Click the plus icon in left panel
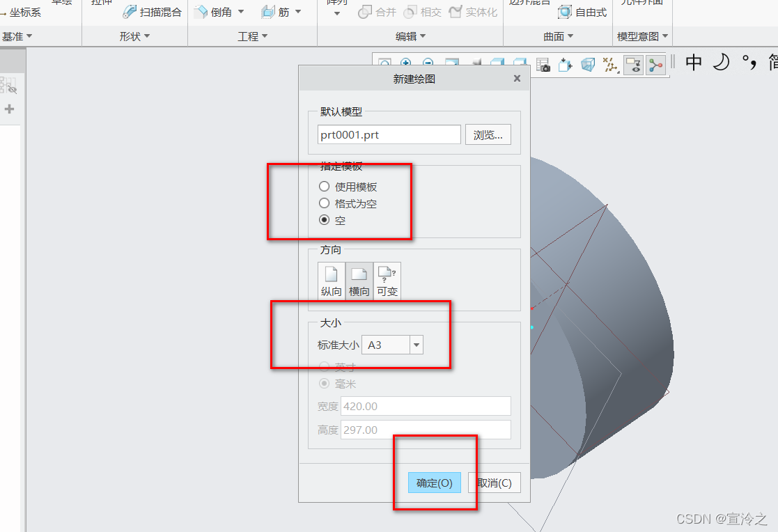Viewport: 778px width, 532px height. (10, 109)
